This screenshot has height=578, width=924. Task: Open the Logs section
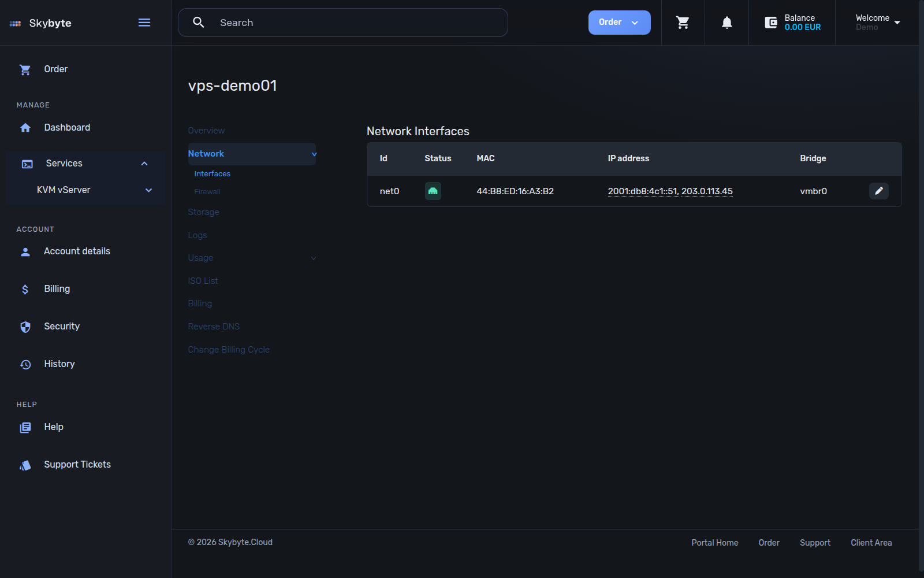click(198, 235)
